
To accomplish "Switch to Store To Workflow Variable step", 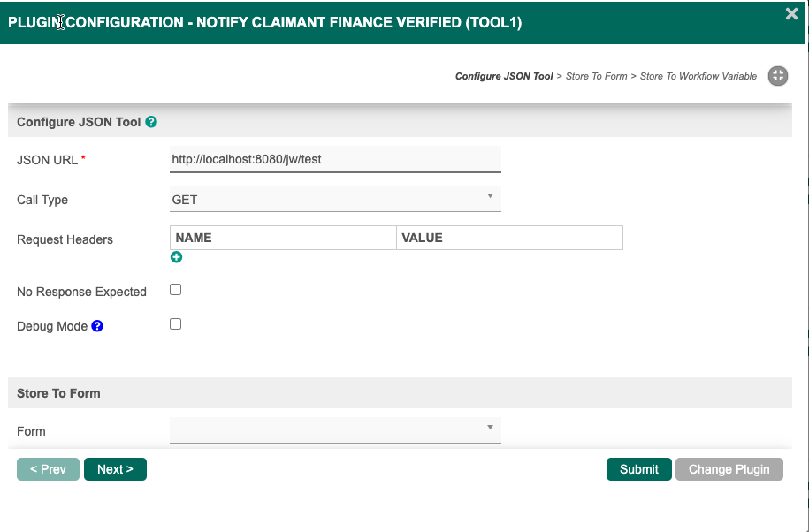I will [698, 77].
